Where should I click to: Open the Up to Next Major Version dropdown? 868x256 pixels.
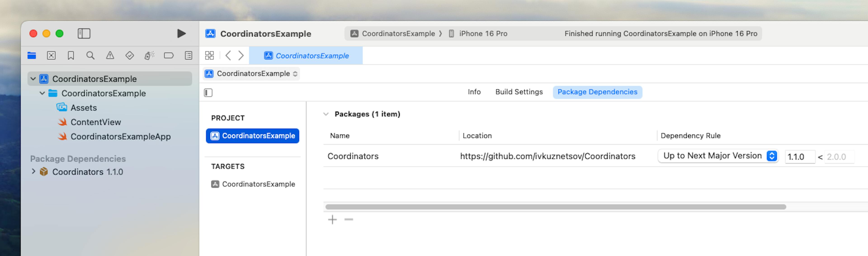(717, 156)
